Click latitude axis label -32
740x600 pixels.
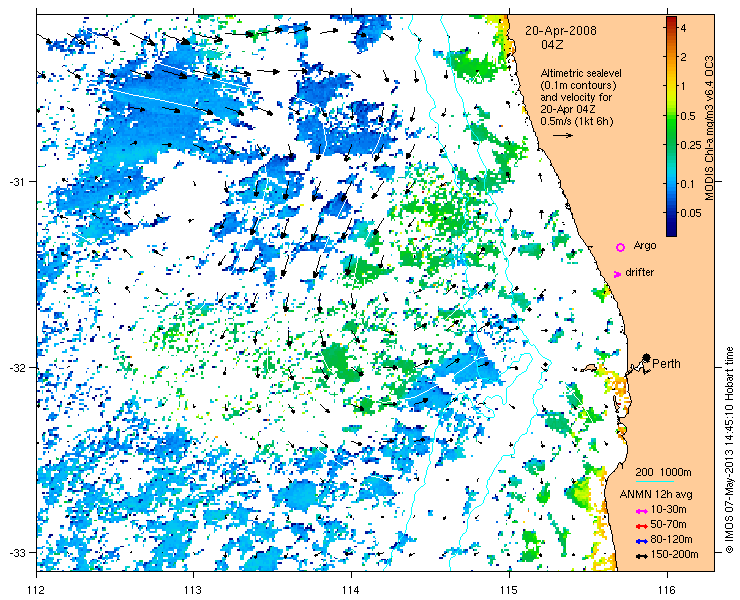[x=16, y=367]
